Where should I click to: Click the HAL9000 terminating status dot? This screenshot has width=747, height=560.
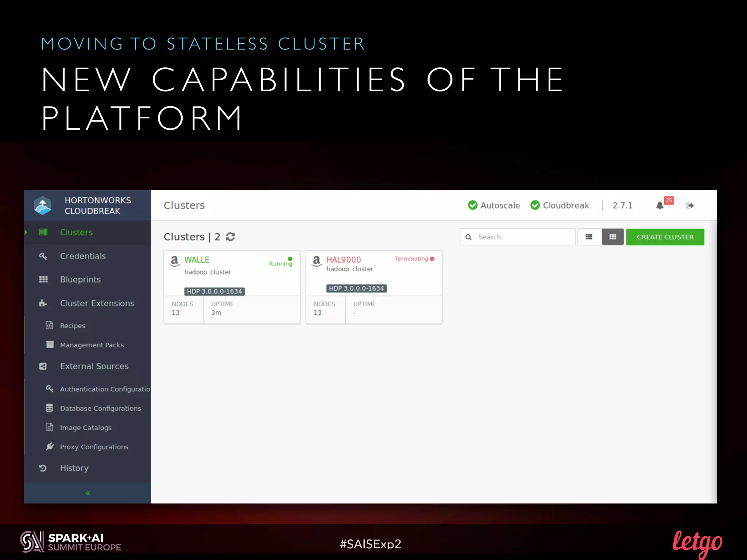[432, 259]
